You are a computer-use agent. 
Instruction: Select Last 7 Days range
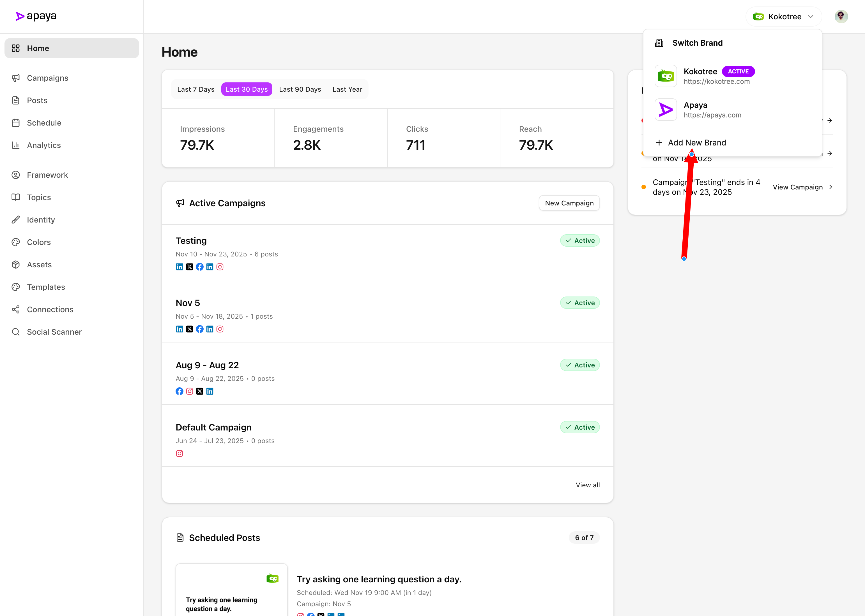[195, 89]
